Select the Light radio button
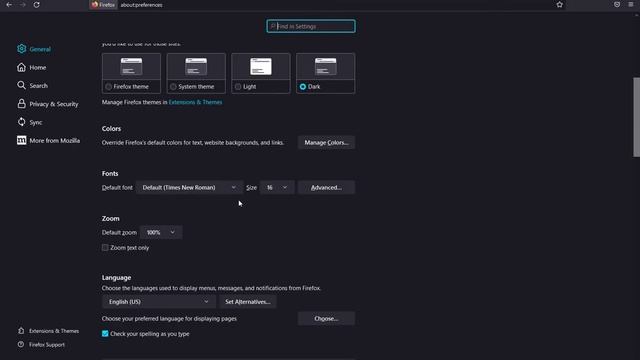640x360 pixels. point(238,87)
